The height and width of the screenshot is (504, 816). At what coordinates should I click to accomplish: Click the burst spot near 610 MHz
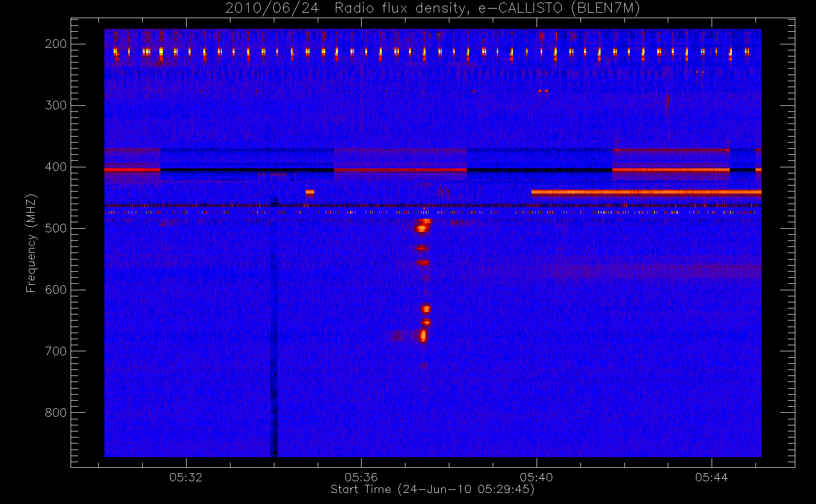coord(426,309)
